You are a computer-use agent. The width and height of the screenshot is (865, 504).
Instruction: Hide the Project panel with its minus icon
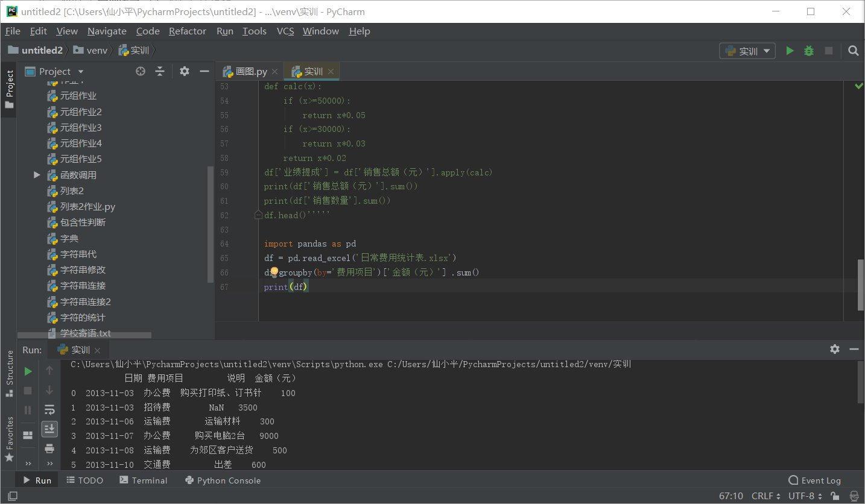point(204,71)
